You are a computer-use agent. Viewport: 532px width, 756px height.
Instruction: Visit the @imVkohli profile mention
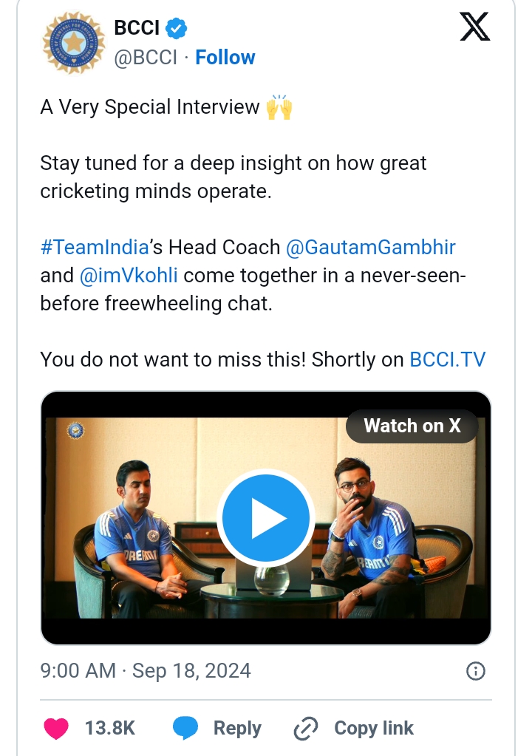(x=129, y=276)
